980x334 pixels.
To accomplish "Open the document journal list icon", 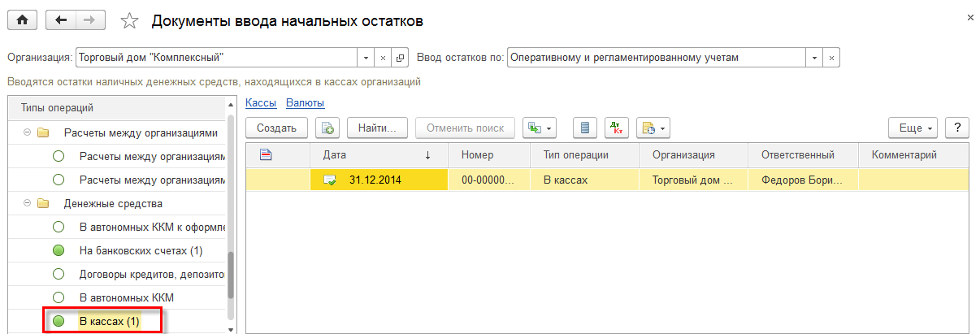I will click(585, 128).
